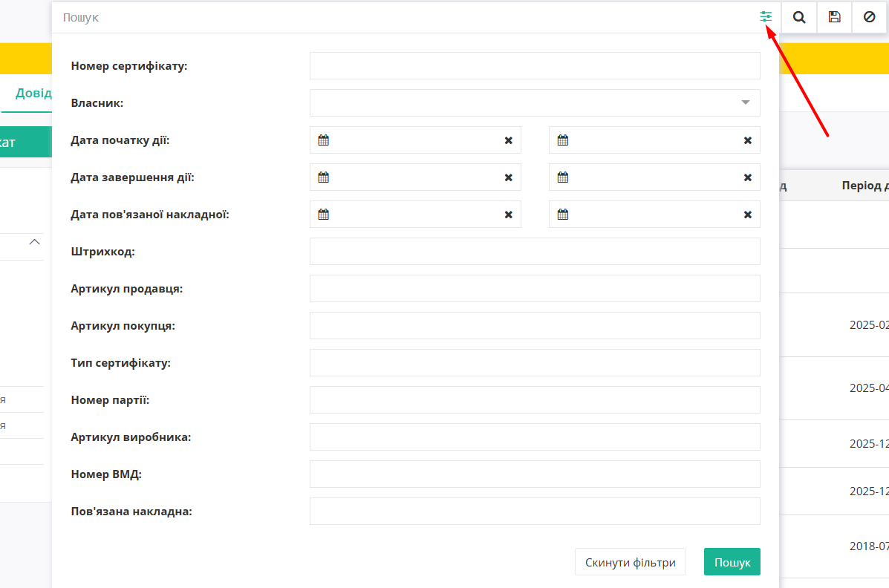
Task: Clear second 'Дата пов'язаної накладної' date
Action: coord(748,215)
